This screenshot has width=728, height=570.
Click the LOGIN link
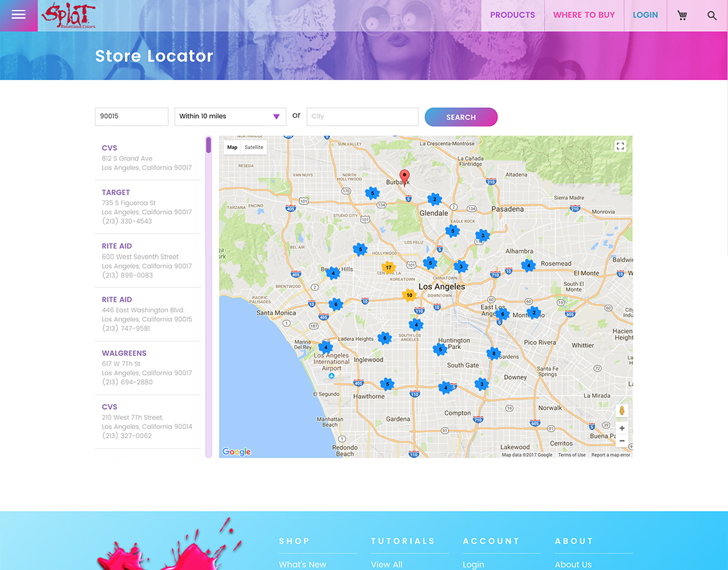pos(645,15)
